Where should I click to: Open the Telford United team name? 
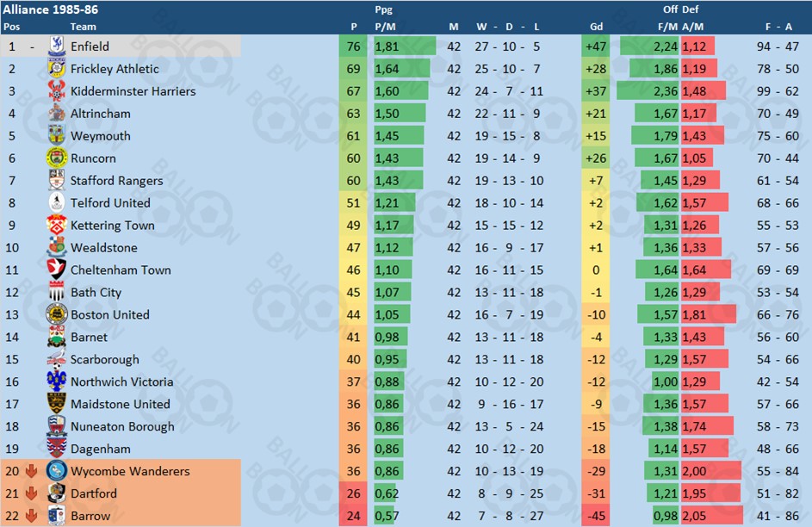110,203
